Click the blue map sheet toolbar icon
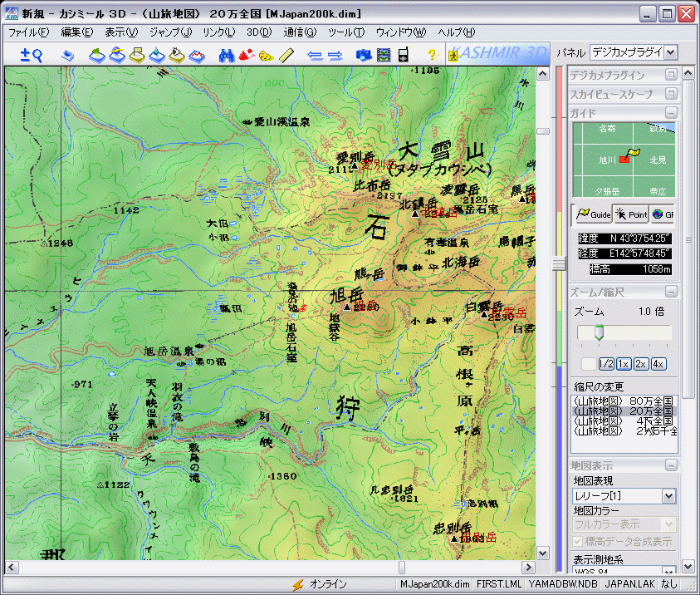Screen dimensions: 700x595 click(x=68, y=56)
